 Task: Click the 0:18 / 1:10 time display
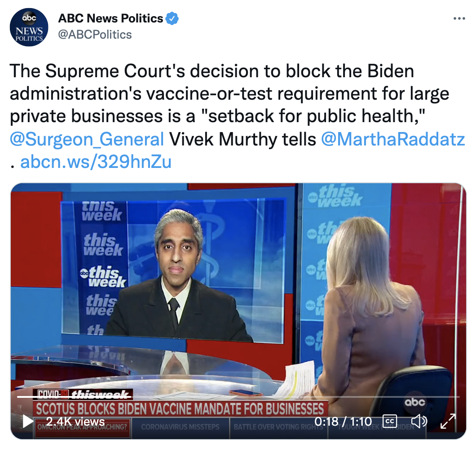pyautogui.click(x=343, y=421)
